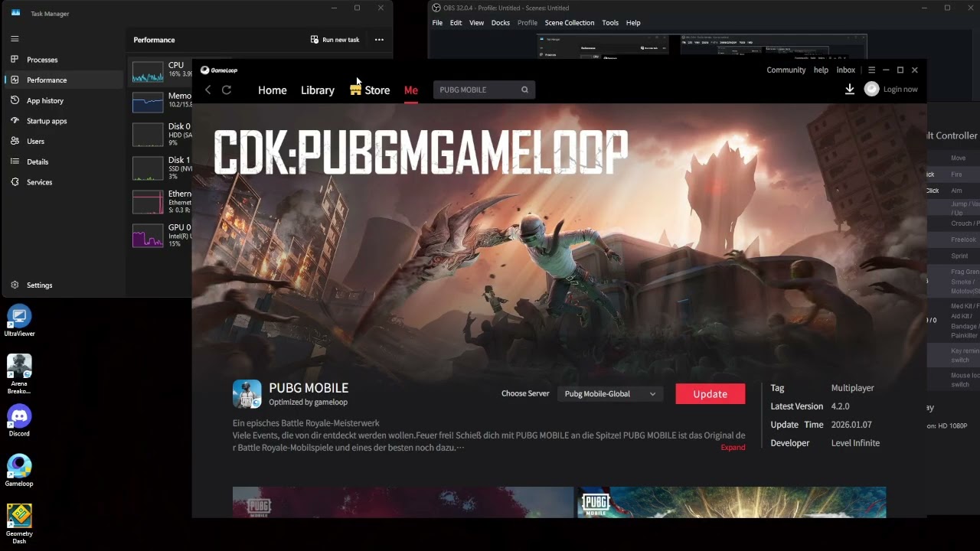Expand the PUBG MOBILE description
The width and height of the screenshot is (980, 551).
733,448
